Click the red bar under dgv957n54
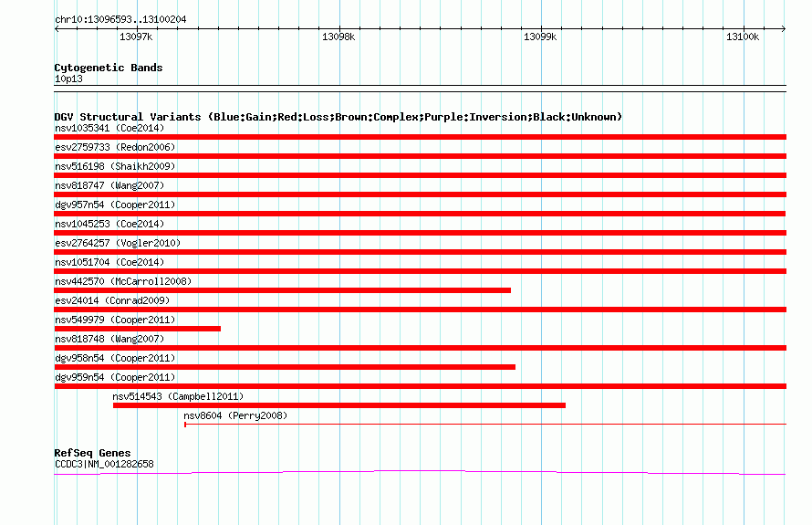The width and height of the screenshot is (812, 525). (420, 214)
